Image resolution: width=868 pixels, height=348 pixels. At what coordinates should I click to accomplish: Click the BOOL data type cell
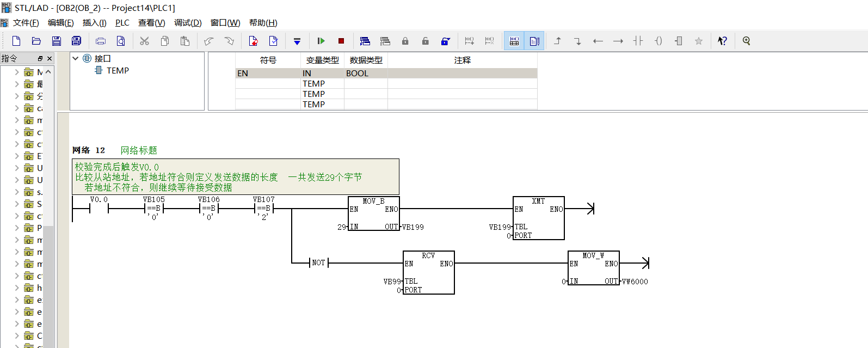pyautogui.click(x=366, y=74)
